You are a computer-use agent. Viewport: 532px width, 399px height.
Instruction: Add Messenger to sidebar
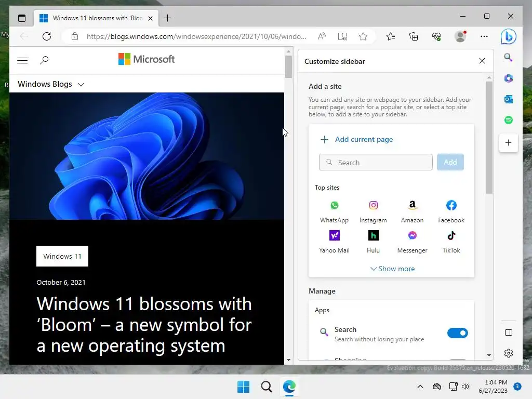[x=412, y=242]
